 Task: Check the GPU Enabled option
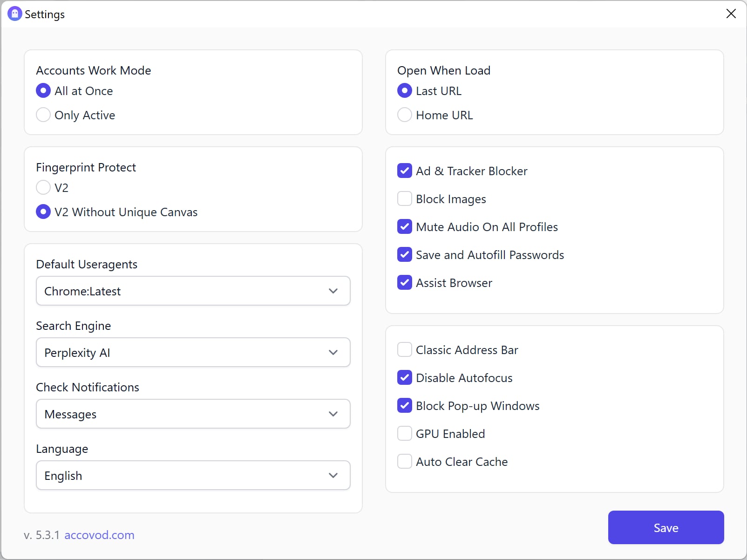click(405, 434)
